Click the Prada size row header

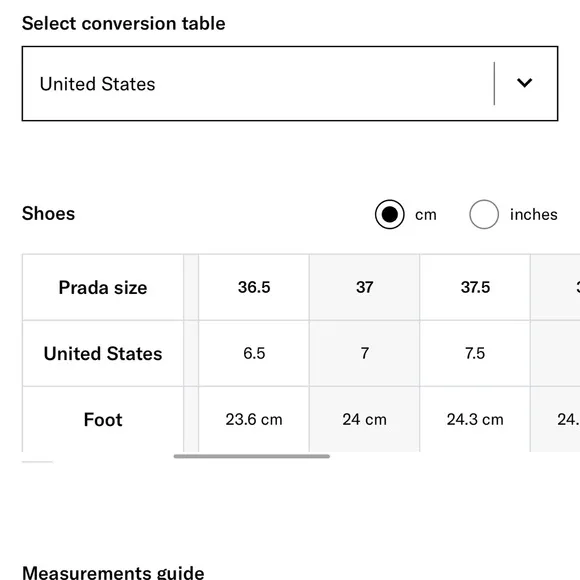103,287
